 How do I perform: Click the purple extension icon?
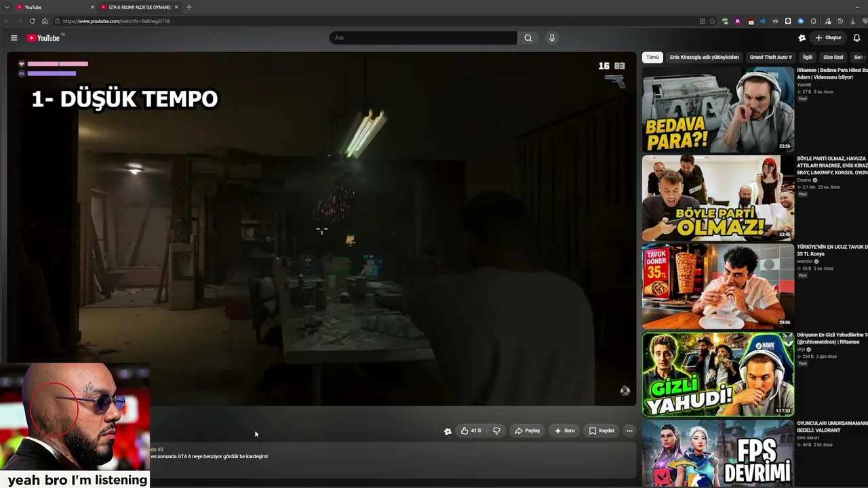tap(738, 21)
